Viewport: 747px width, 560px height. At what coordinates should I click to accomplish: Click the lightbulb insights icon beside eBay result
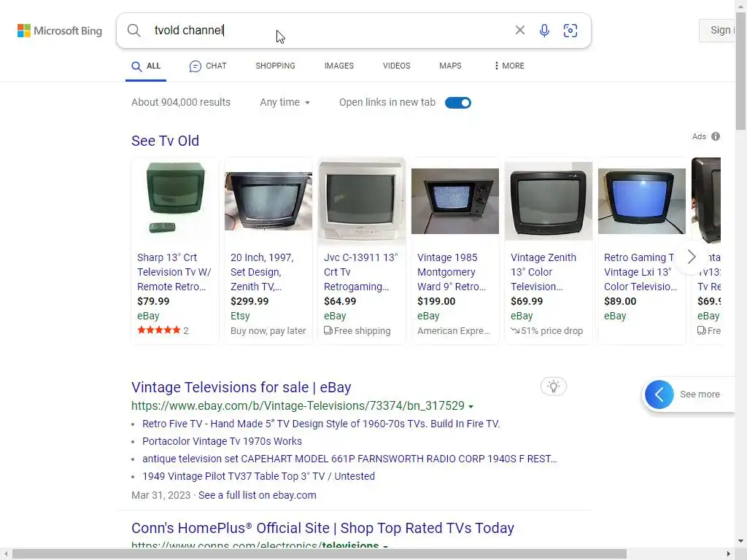pos(553,386)
